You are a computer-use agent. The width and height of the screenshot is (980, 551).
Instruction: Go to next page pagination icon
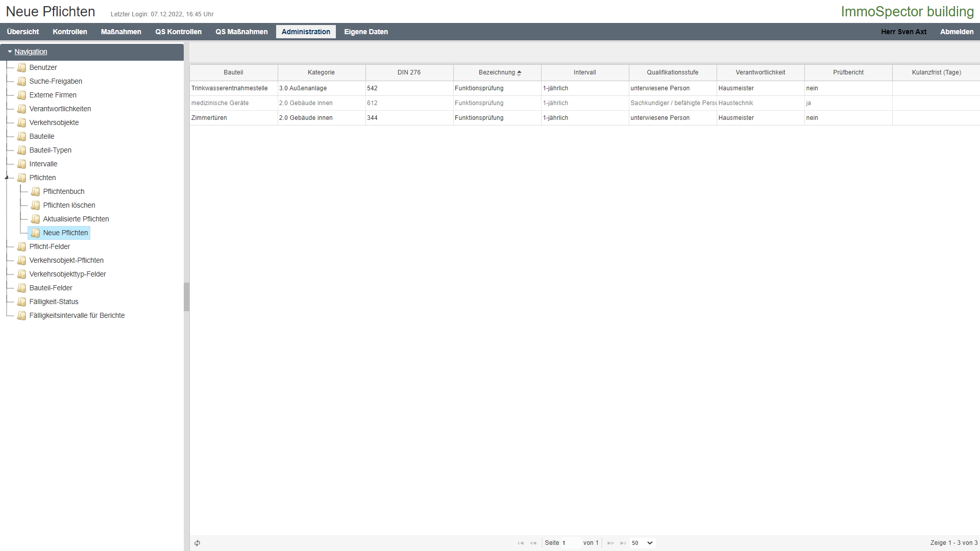click(610, 543)
